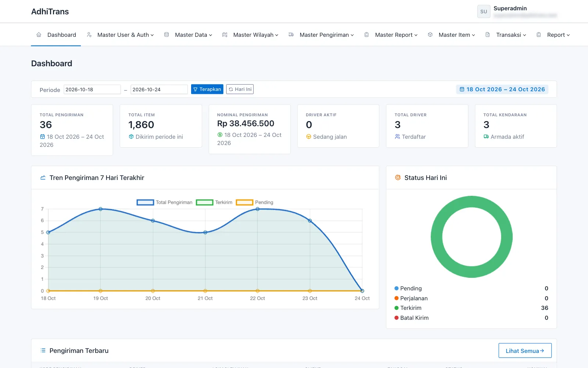This screenshot has width=588, height=368.
Task: Click the Dashboard home icon
Action: 39,35
